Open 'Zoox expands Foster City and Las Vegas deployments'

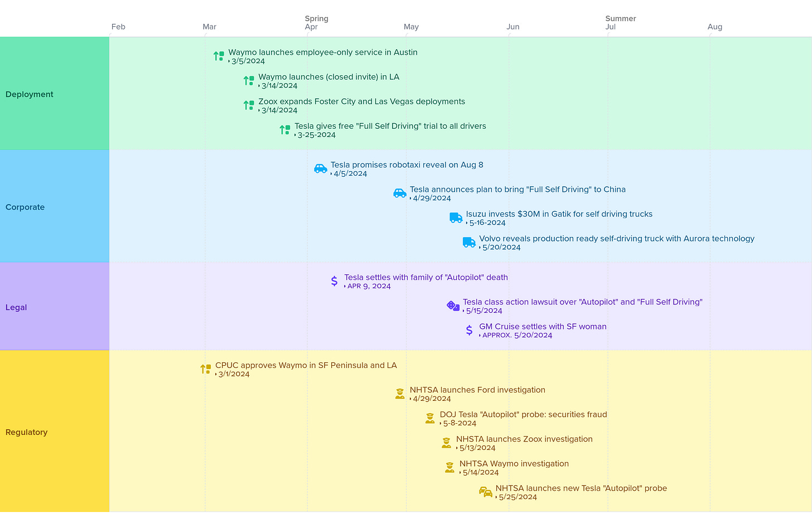[361, 101]
